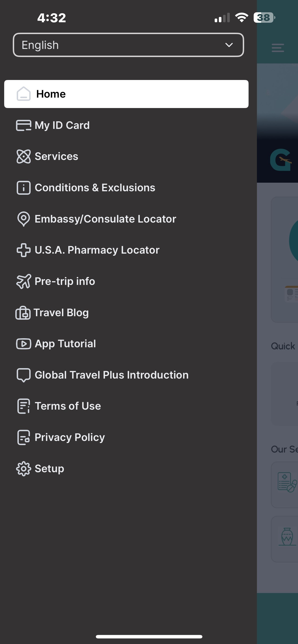298x644 pixels.
Task: Tap the Embassy/Consulate Locator pin icon
Action: 23,219
